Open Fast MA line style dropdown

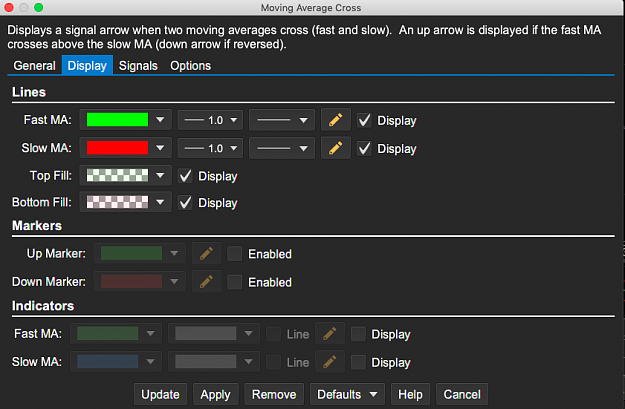pyautogui.click(x=282, y=120)
